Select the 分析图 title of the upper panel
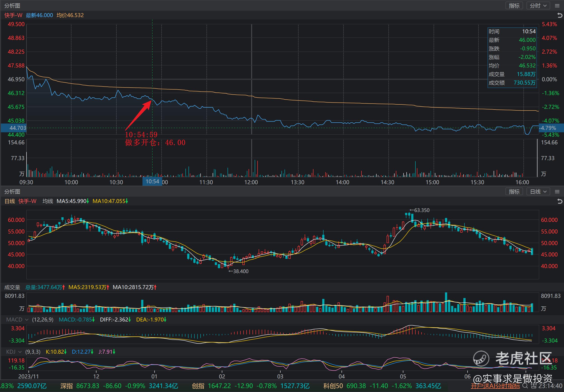The image size is (564, 392). 12,6
